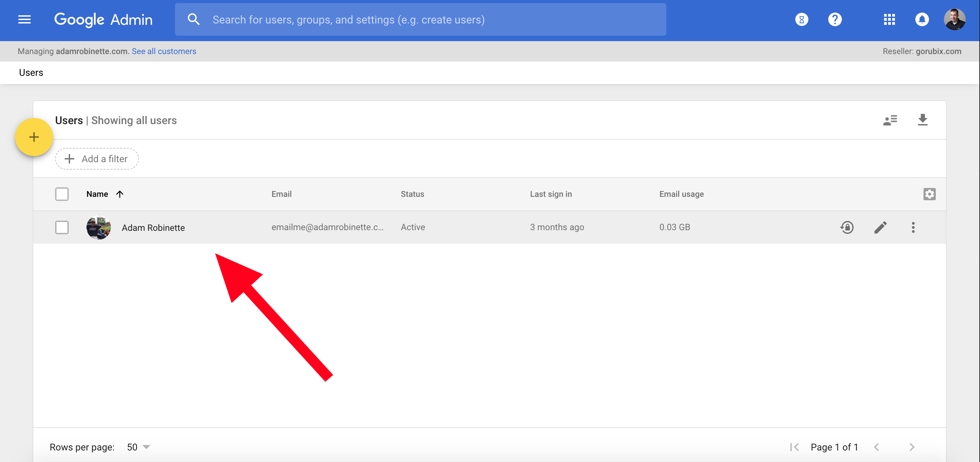Screen dimensions: 980x462
Task: Open the bulk update users icon
Action: click(890, 120)
